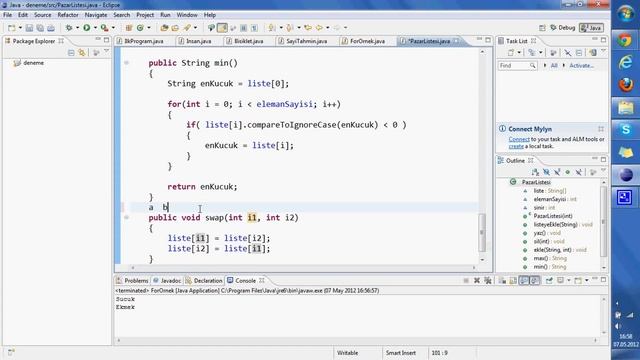Click the Find field in Task List
This screenshot has width=640, height=360.
click(x=517, y=65)
